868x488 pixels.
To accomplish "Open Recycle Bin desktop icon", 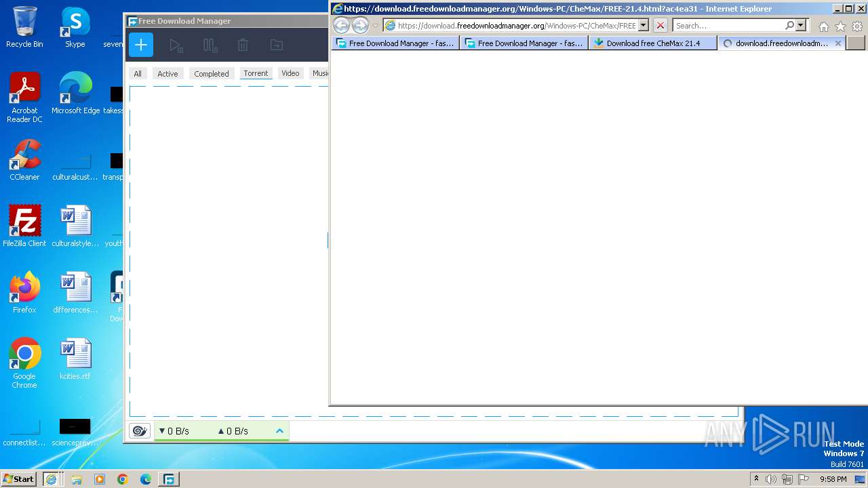I will point(24,27).
